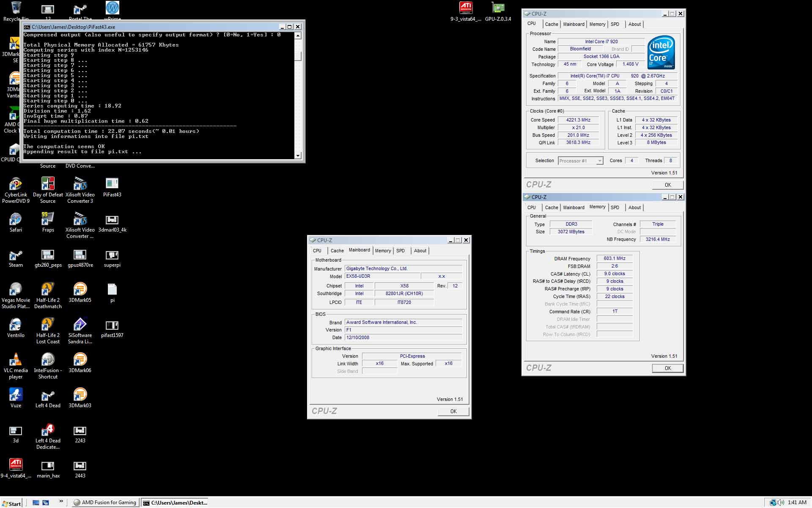This screenshot has height=508, width=812.
Task: Launch GPU-Z.0.3.4 desktop icon
Action: 498,8
